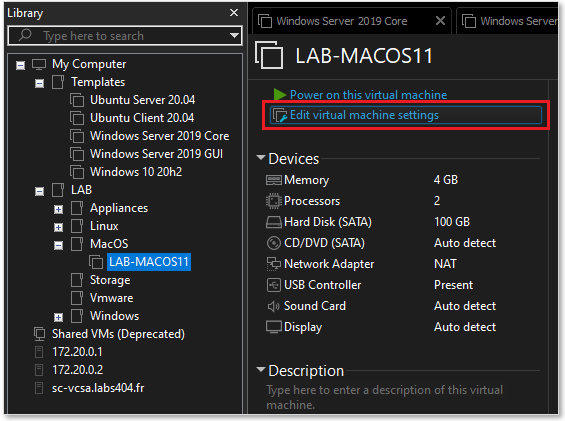Click the Hard Disk (SATA) drive icon

(x=274, y=222)
